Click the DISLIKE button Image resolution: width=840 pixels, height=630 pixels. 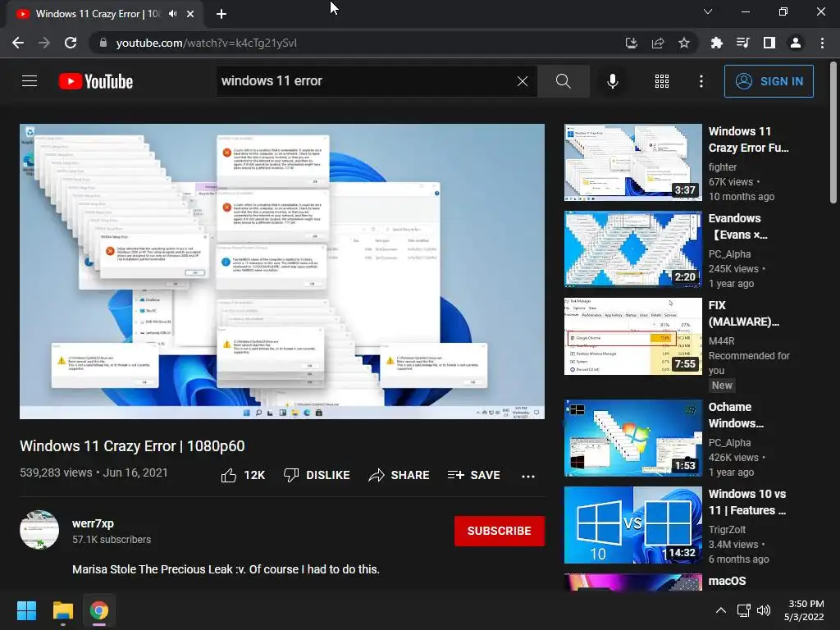(317, 475)
